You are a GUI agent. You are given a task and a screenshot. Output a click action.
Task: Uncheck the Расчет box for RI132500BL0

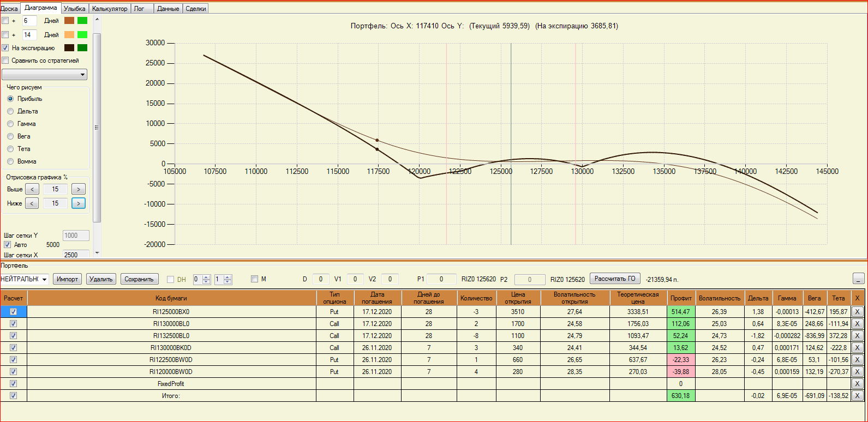click(14, 336)
